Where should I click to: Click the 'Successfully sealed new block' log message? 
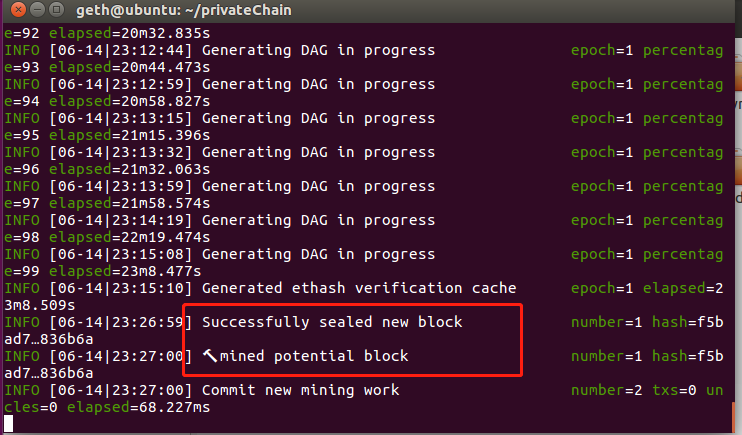[332, 322]
